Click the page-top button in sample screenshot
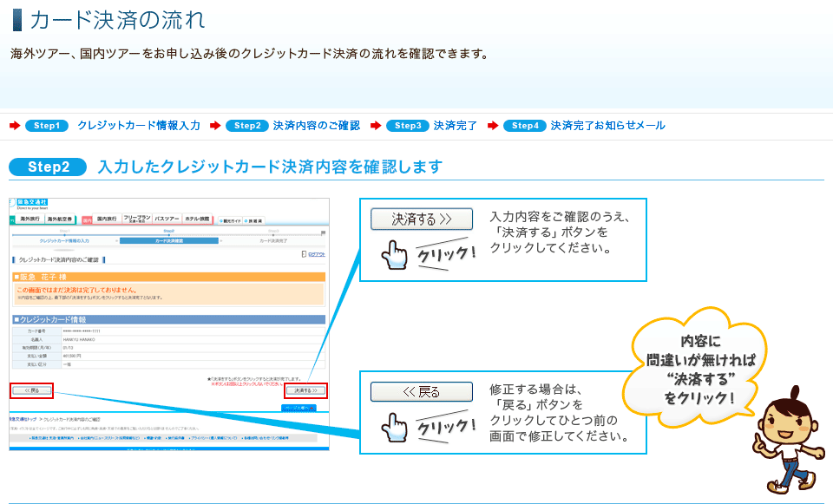The width and height of the screenshot is (833, 504). 298,408
